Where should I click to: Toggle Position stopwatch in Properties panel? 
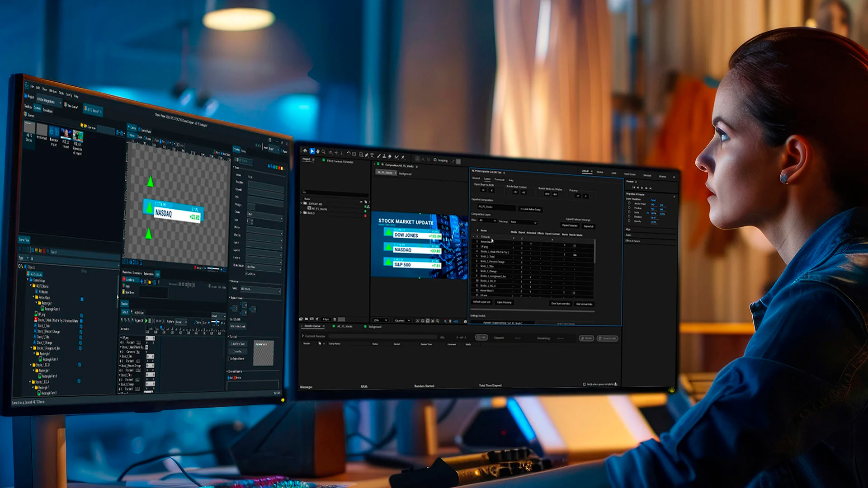629,208
